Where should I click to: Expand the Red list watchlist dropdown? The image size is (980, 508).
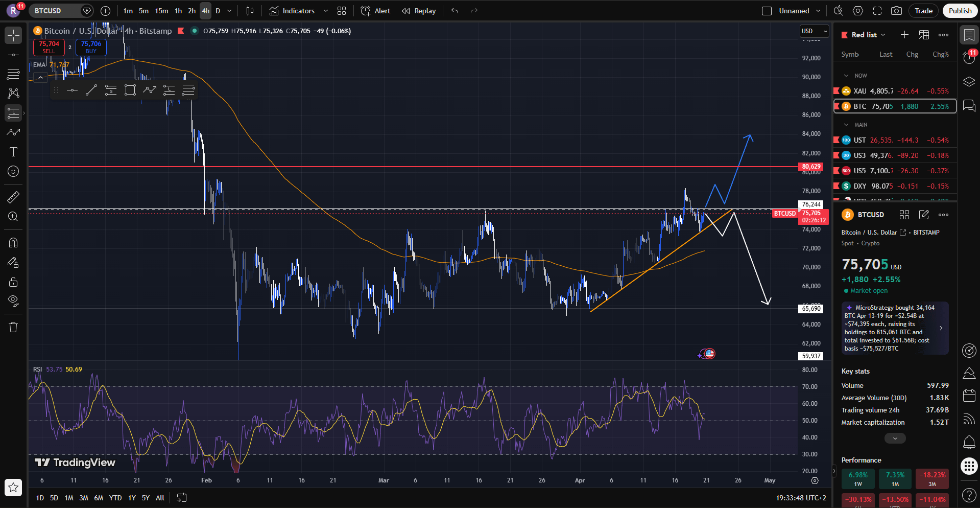(868, 35)
